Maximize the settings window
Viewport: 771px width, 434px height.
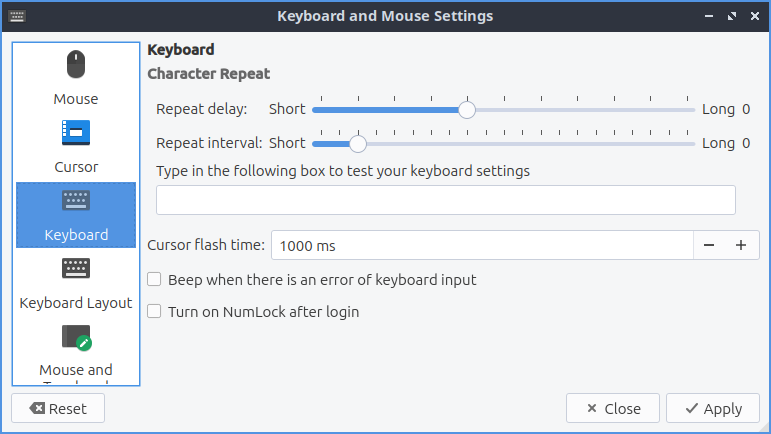731,17
